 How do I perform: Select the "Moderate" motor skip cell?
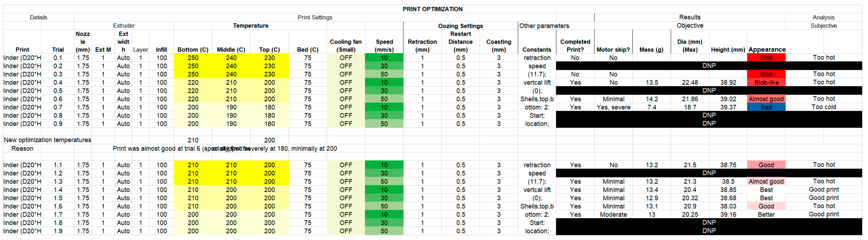(613, 215)
